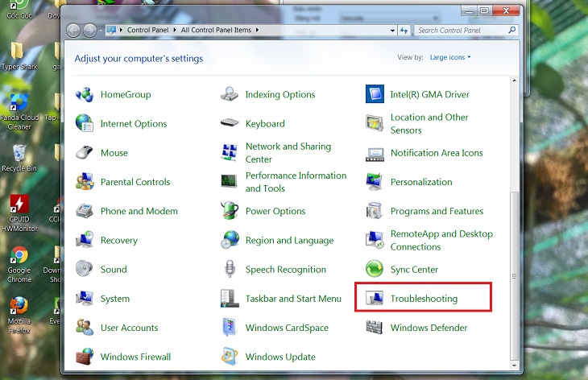Open the Troubleshooting icon
This screenshot has height=380, width=588.
[x=375, y=299]
